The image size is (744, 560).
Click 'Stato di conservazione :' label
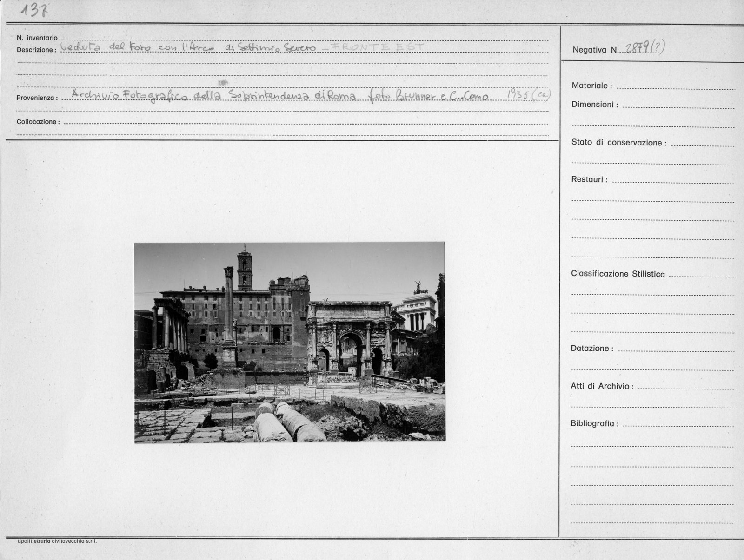point(618,143)
